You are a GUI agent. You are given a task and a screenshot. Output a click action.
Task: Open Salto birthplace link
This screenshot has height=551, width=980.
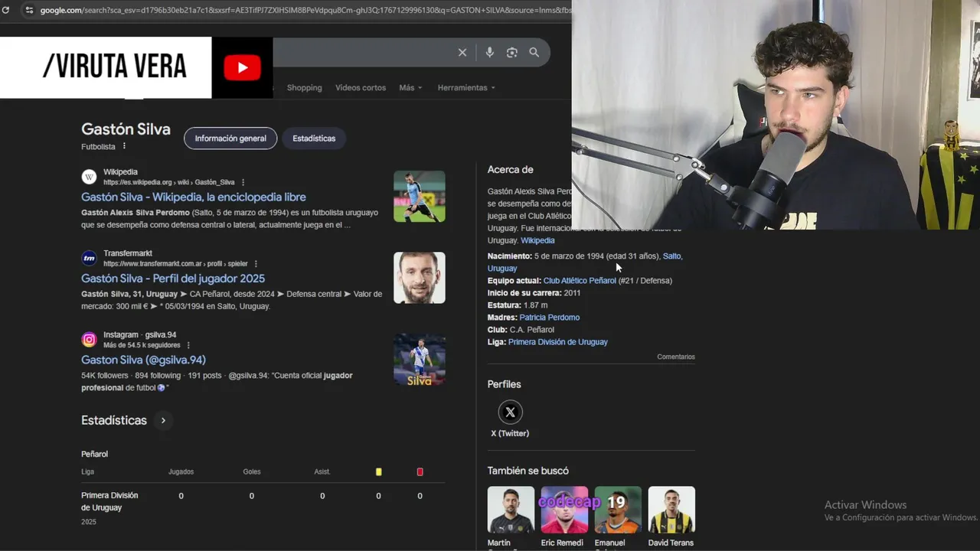(672, 256)
